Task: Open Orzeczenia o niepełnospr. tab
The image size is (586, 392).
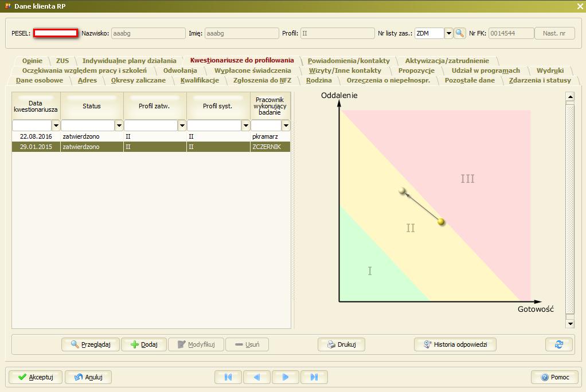Action: click(x=388, y=80)
